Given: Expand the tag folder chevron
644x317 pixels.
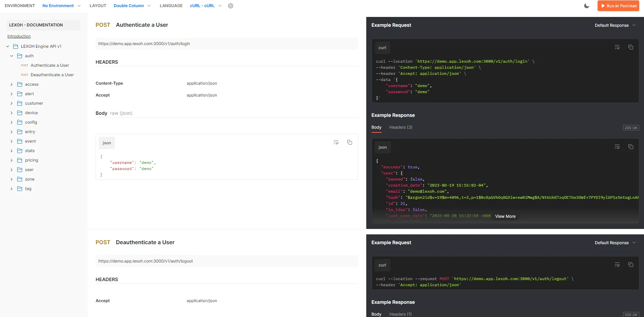Looking at the screenshot, I should pos(12,189).
